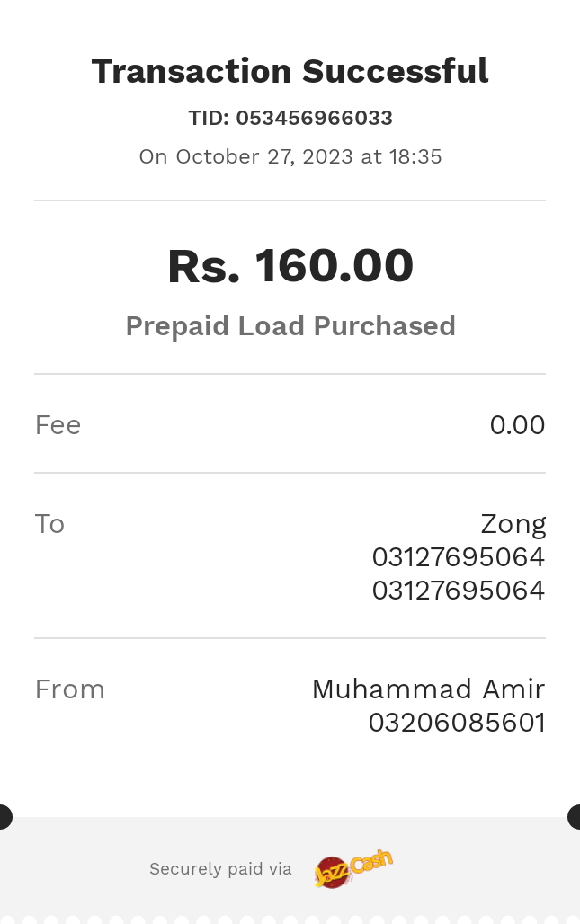Click the October 27, 2023 date line
580x924 pixels.
(x=290, y=156)
